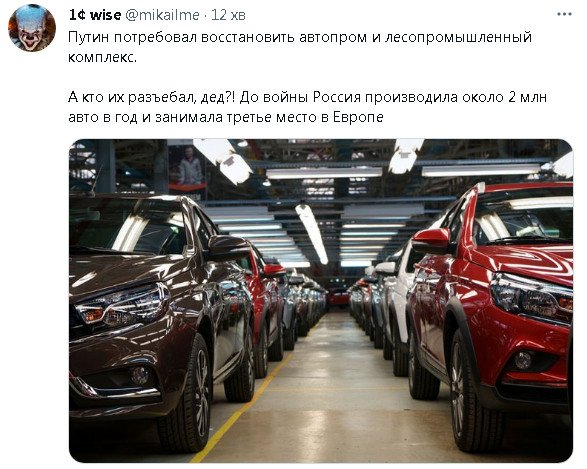
Task: Click the clown profile avatar
Action: [32, 28]
